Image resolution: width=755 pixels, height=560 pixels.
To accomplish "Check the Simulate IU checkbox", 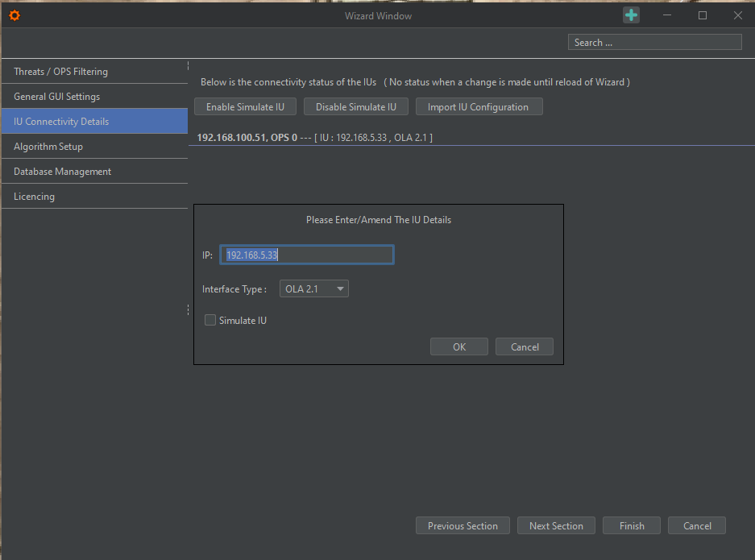I will pyautogui.click(x=209, y=320).
